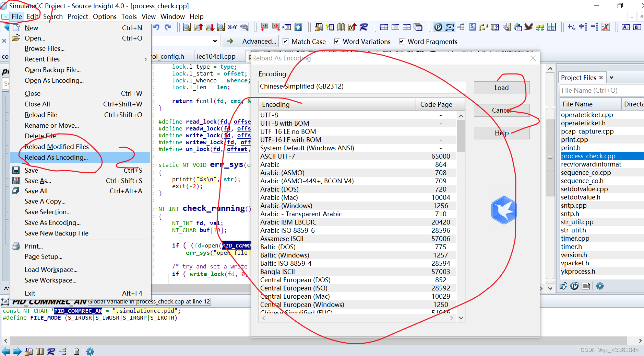Screen dimensions: 644x356
Task: Click the gear icon below Project Files list
Action: coord(600,286)
